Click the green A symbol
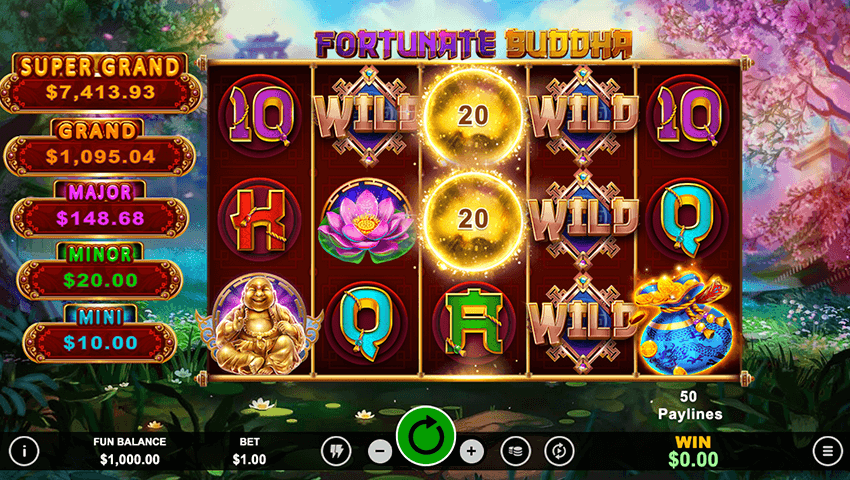The height and width of the screenshot is (480, 850). [473, 322]
